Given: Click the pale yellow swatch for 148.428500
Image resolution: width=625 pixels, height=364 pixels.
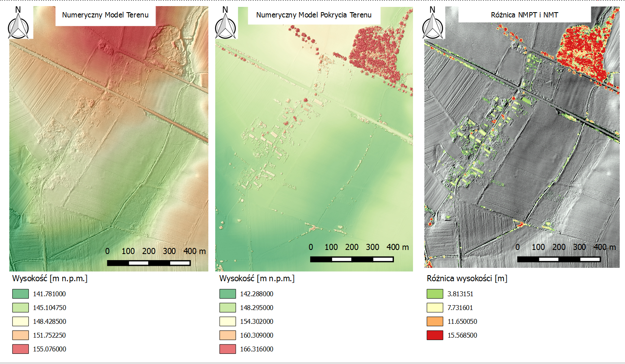Looking at the screenshot, I should click(20, 321).
